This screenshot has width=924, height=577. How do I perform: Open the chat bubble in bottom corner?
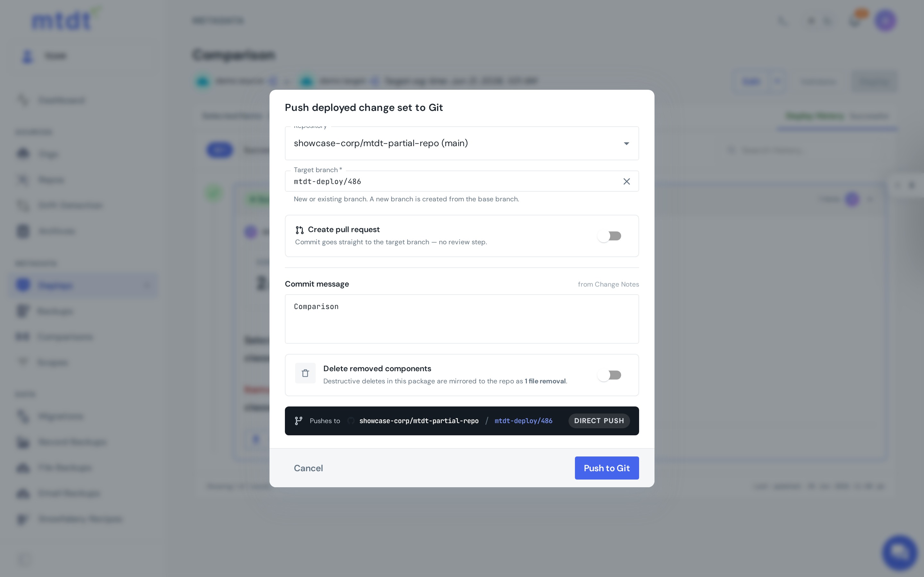900,552
